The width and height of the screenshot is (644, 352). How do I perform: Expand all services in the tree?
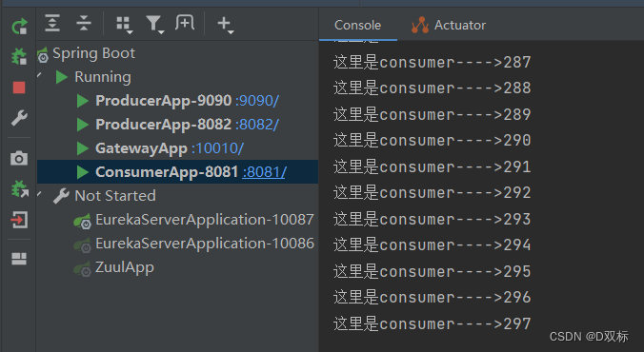pos(52,23)
